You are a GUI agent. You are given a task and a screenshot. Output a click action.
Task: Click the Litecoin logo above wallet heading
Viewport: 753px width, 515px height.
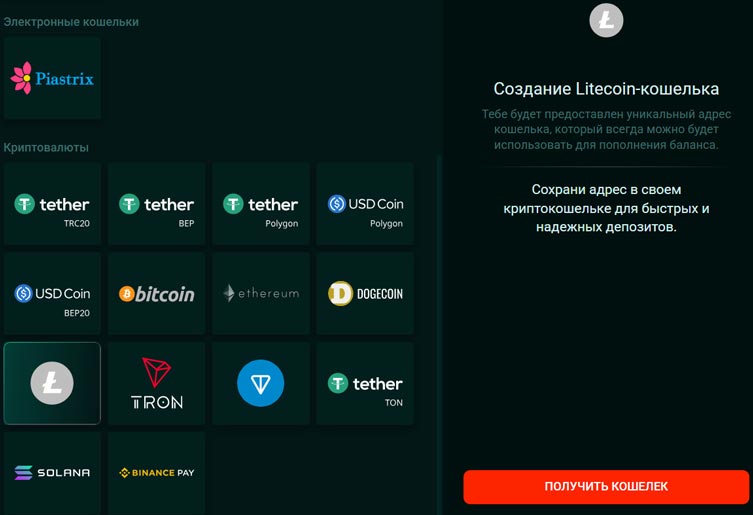(606, 20)
